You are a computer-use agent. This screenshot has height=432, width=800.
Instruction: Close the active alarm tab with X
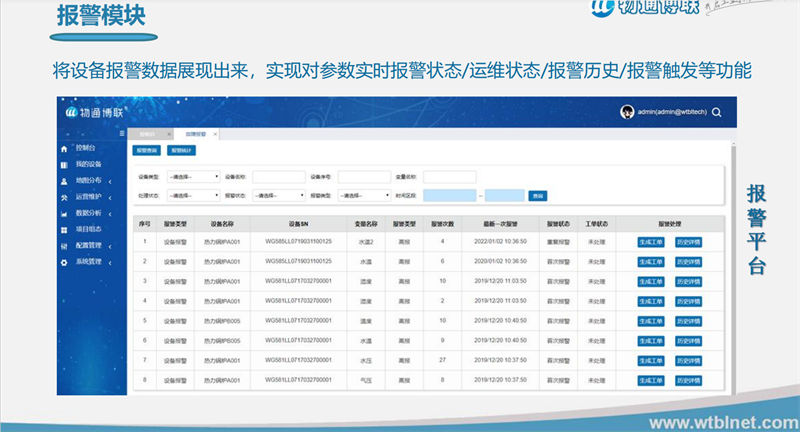coord(215,133)
